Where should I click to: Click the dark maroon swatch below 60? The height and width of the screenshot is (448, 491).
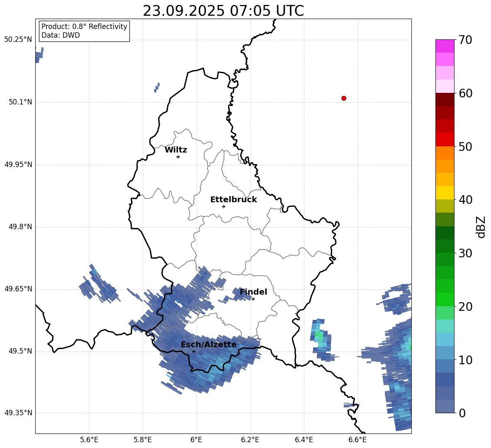coord(445,99)
